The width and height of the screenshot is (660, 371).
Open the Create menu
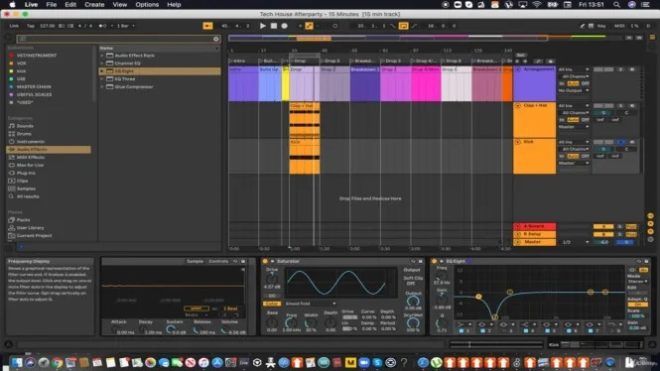click(94, 5)
